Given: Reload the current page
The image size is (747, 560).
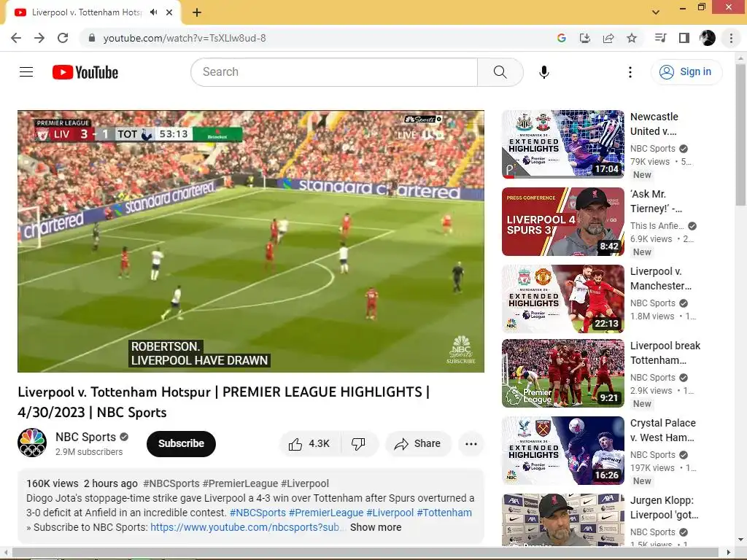Looking at the screenshot, I should pyautogui.click(x=63, y=38).
